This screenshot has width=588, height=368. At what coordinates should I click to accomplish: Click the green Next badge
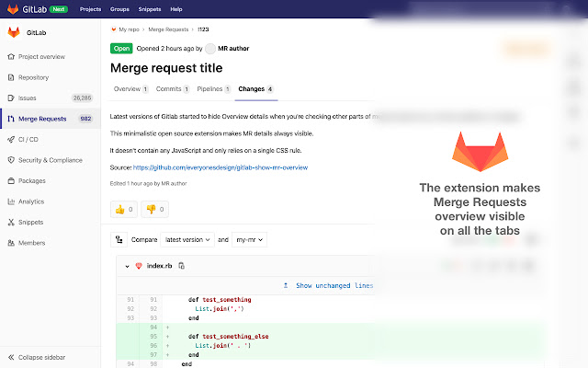59,9
